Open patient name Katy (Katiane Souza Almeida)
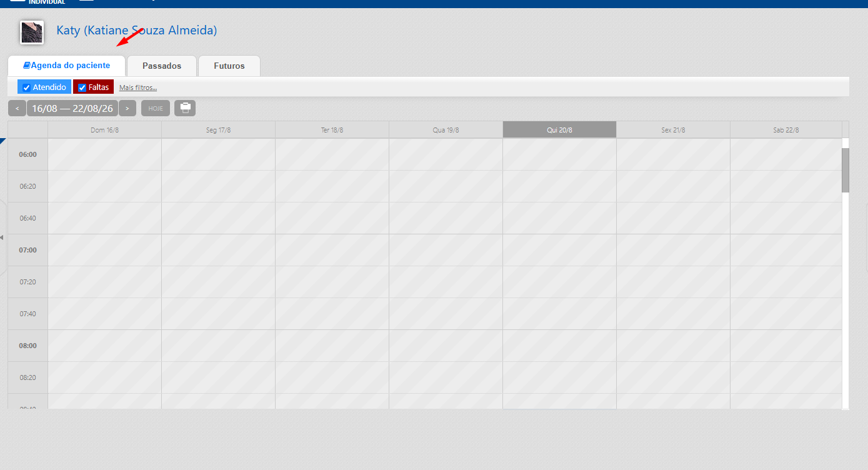This screenshot has width=868, height=470. [x=137, y=30]
